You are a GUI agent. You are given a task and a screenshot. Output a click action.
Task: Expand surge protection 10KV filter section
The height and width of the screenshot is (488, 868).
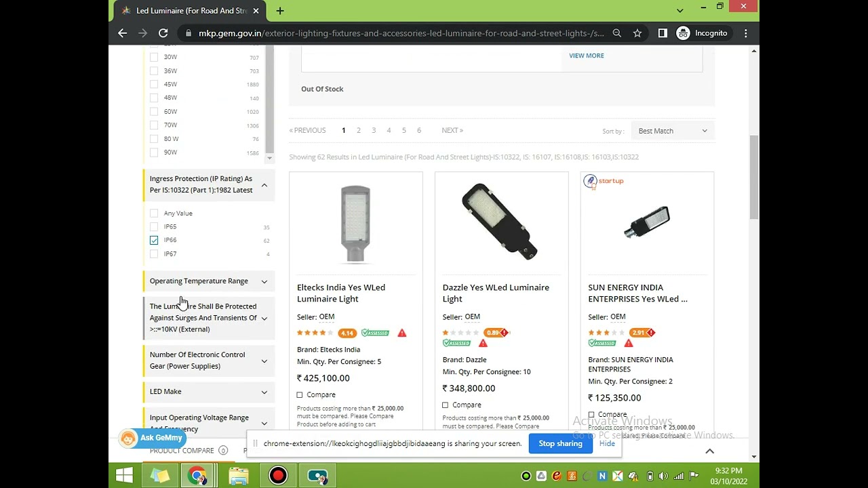[x=209, y=318]
